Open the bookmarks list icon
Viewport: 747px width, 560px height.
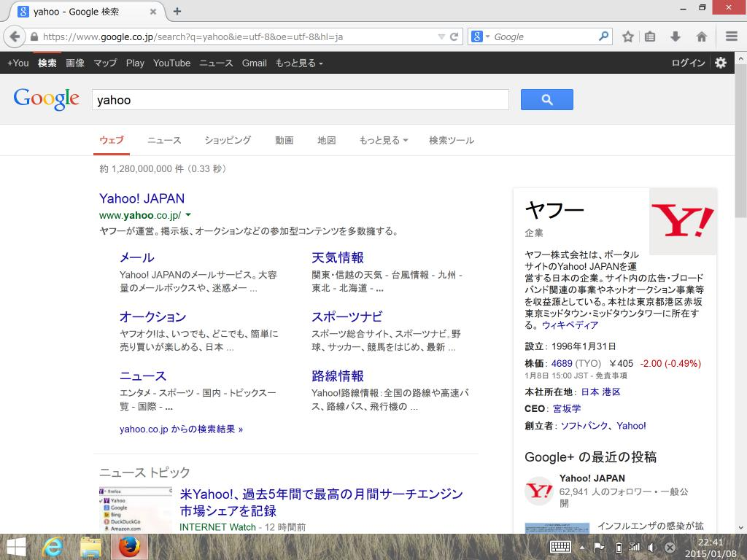tap(650, 36)
